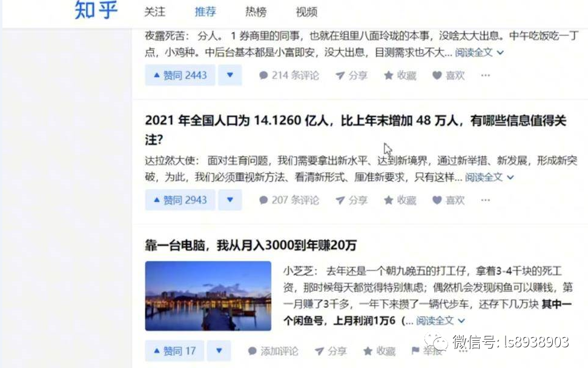Add a comment via 添加评论
The height and width of the screenshot is (368, 588).
pos(273,351)
